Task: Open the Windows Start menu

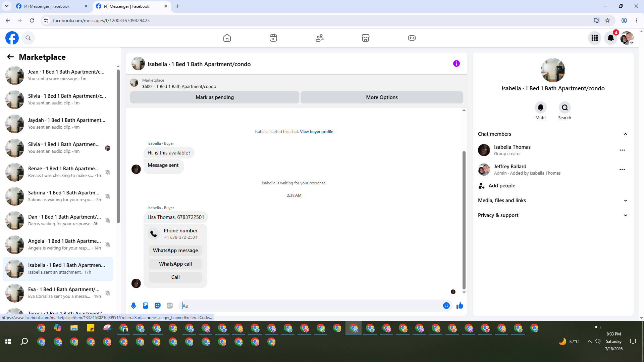Action: 8,342
